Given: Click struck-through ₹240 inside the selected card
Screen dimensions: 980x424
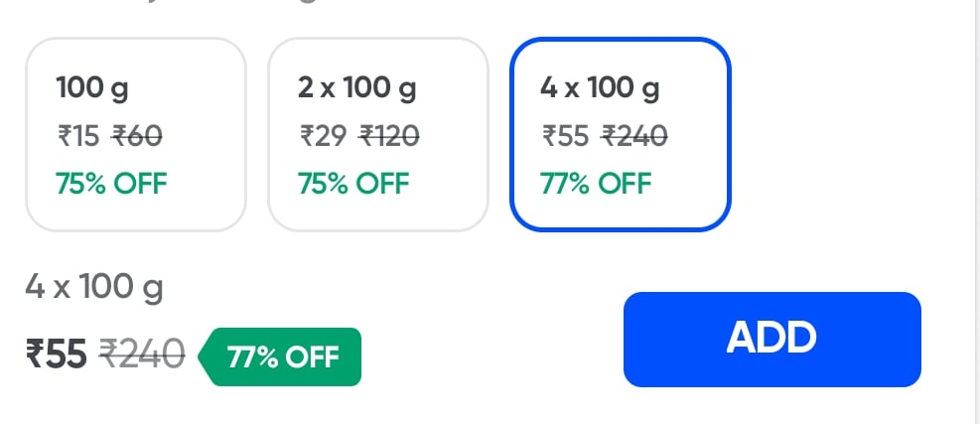Looking at the screenshot, I should click(x=634, y=136).
